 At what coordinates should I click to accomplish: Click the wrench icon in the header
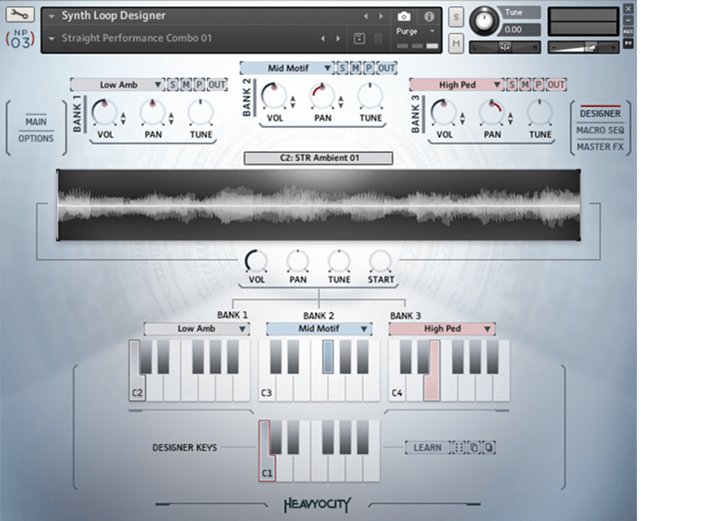point(20,16)
